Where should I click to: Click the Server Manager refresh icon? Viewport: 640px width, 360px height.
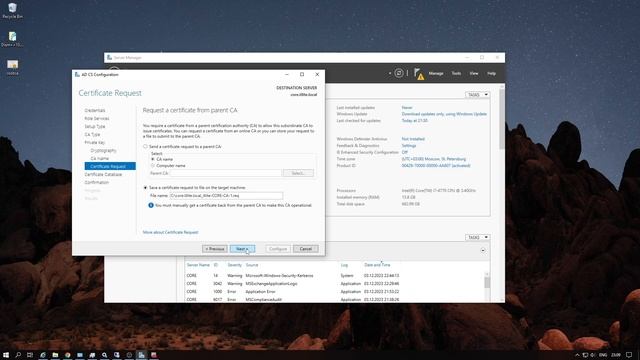(399, 73)
